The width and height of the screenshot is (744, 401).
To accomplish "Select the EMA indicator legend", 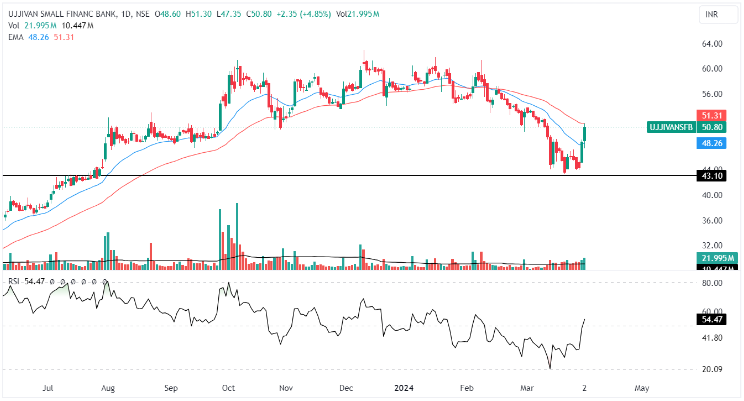I will click(x=15, y=37).
